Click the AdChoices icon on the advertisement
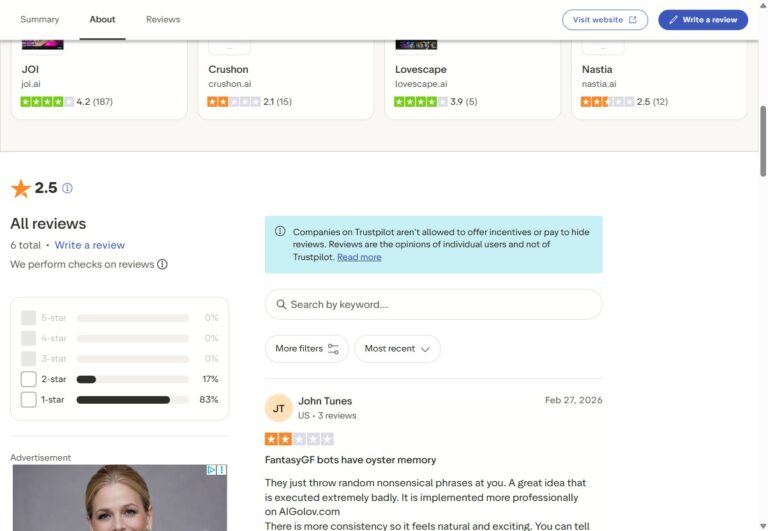 (x=212, y=470)
